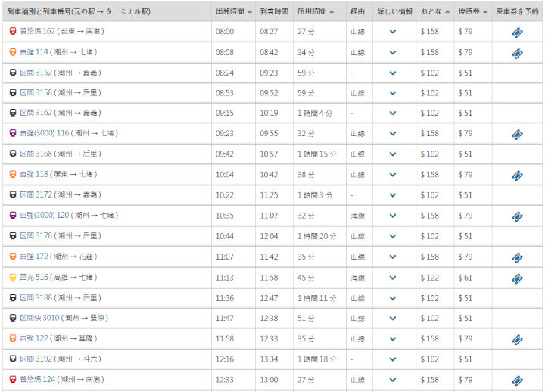Click the 到着時間 column header
The image size is (545, 392).
click(x=274, y=11)
